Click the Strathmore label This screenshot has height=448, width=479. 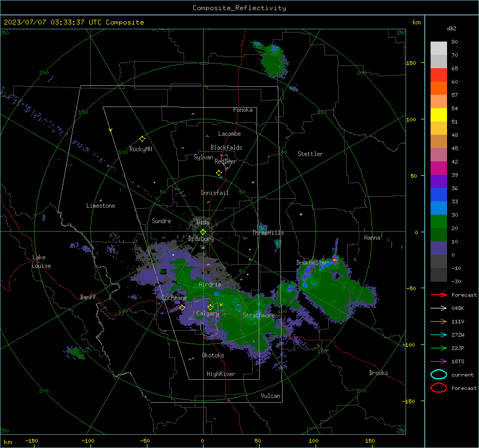(259, 315)
